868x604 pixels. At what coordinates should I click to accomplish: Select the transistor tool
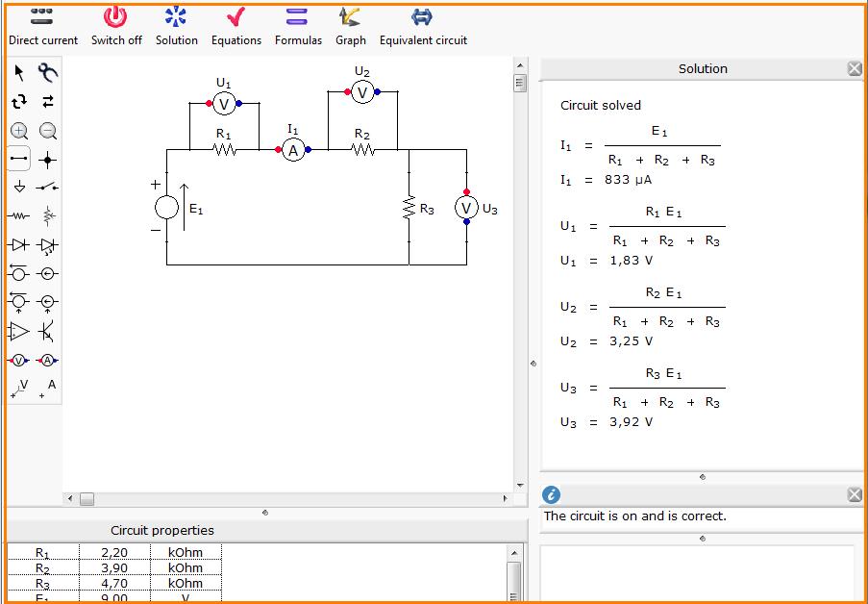(x=48, y=332)
